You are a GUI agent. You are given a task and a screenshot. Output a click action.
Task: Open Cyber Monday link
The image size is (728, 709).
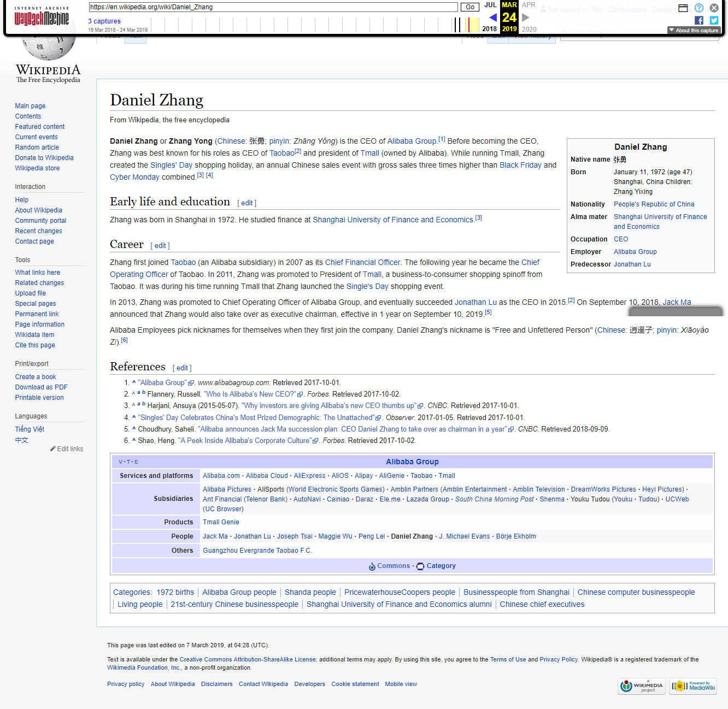pyautogui.click(x=134, y=177)
